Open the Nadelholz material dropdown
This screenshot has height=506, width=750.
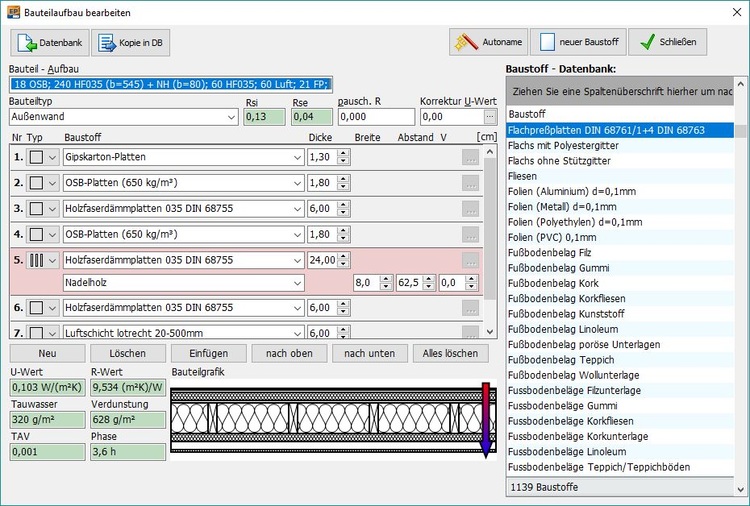pyautogui.click(x=297, y=284)
